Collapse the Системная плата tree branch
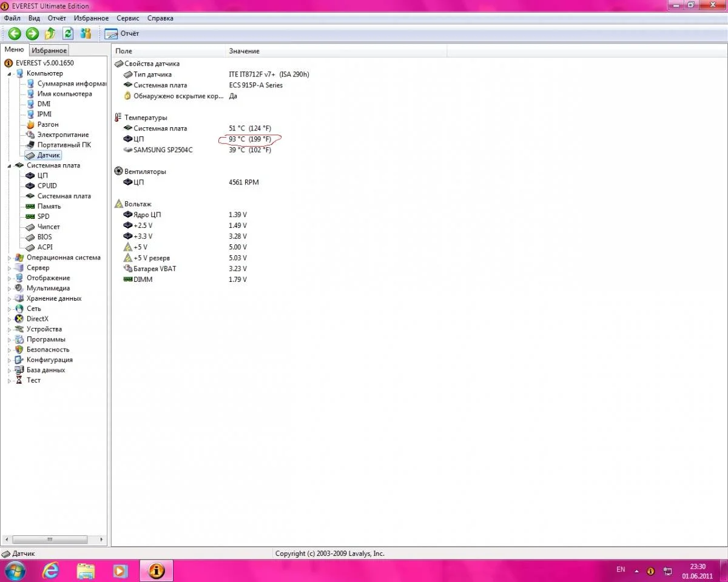Image resolution: width=728 pixels, height=582 pixels. pos(9,166)
